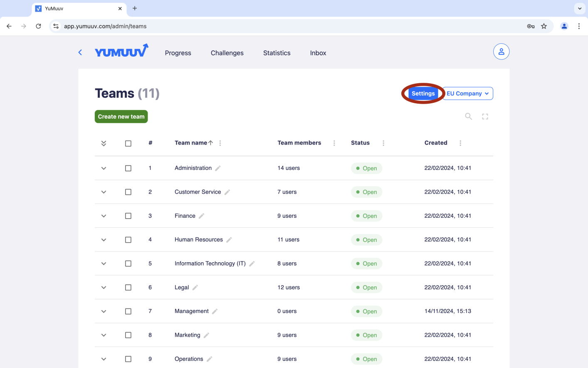Open the user profile avatar icon
This screenshot has height=368, width=588.
[x=502, y=52]
